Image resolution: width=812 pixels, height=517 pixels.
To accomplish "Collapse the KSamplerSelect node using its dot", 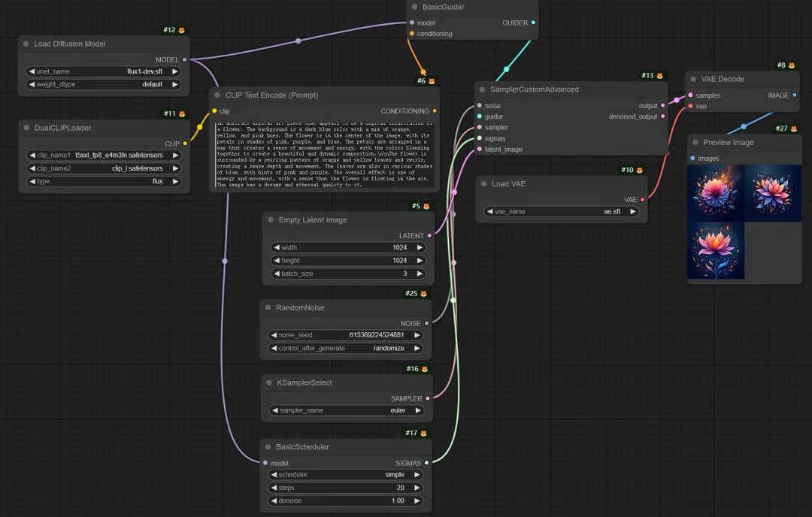I will click(269, 383).
